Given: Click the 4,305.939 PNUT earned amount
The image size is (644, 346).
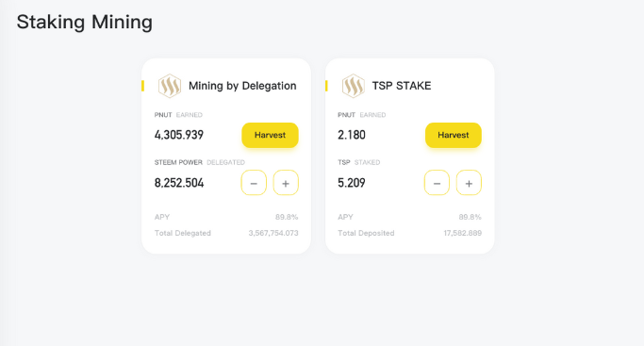Looking at the screenshot, I should [179, 135].
